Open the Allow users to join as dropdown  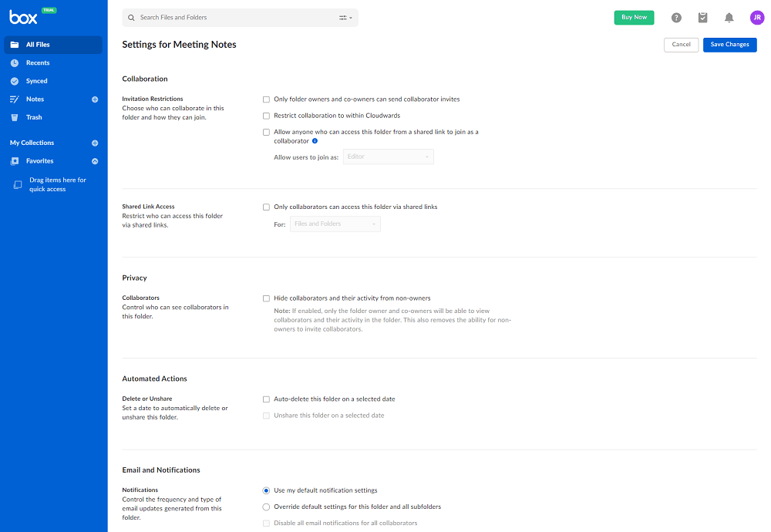coord(389,157)
